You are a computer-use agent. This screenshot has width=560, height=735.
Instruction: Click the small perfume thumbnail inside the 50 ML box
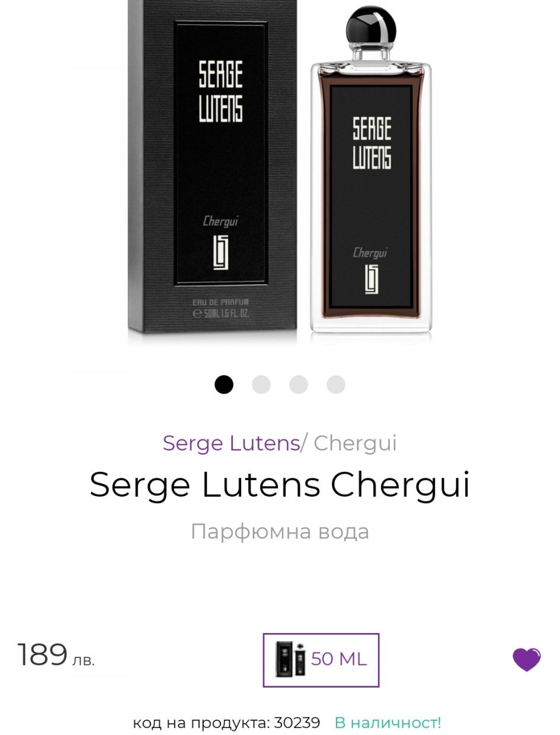tap(290, 659)
